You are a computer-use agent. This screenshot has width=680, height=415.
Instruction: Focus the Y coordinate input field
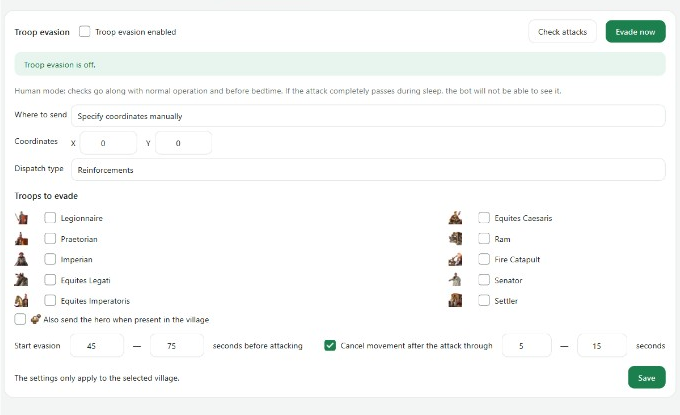(183, 143)
